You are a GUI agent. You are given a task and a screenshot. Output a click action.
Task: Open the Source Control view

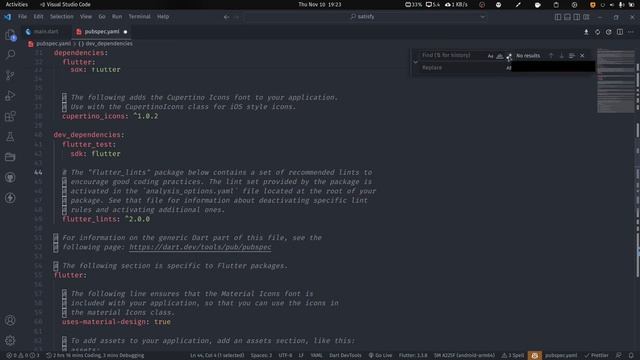[10, 75]
